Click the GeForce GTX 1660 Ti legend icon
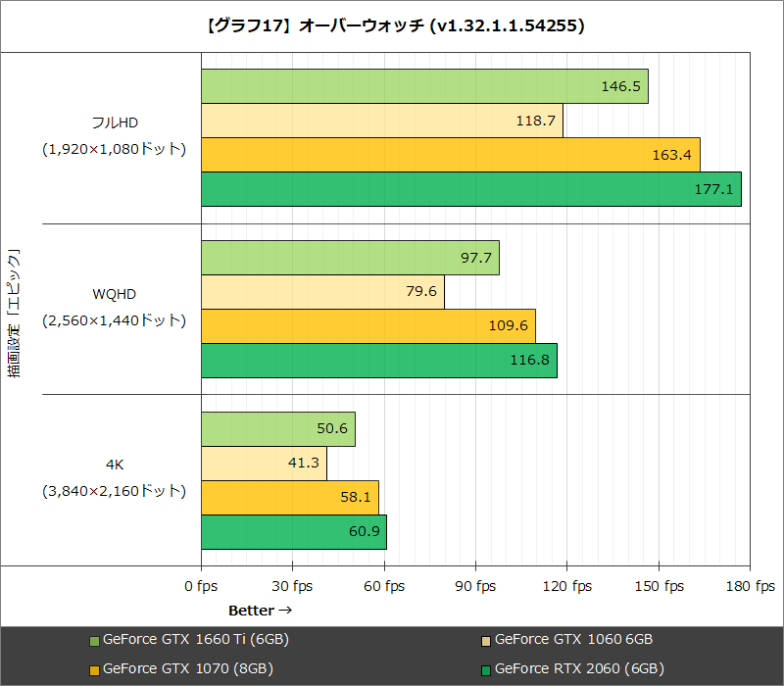 [93, 639]
